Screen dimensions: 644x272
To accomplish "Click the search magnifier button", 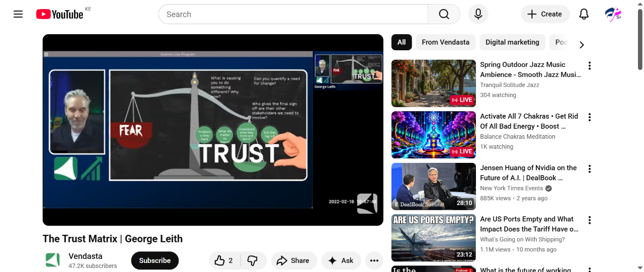I will coord(444,14).
